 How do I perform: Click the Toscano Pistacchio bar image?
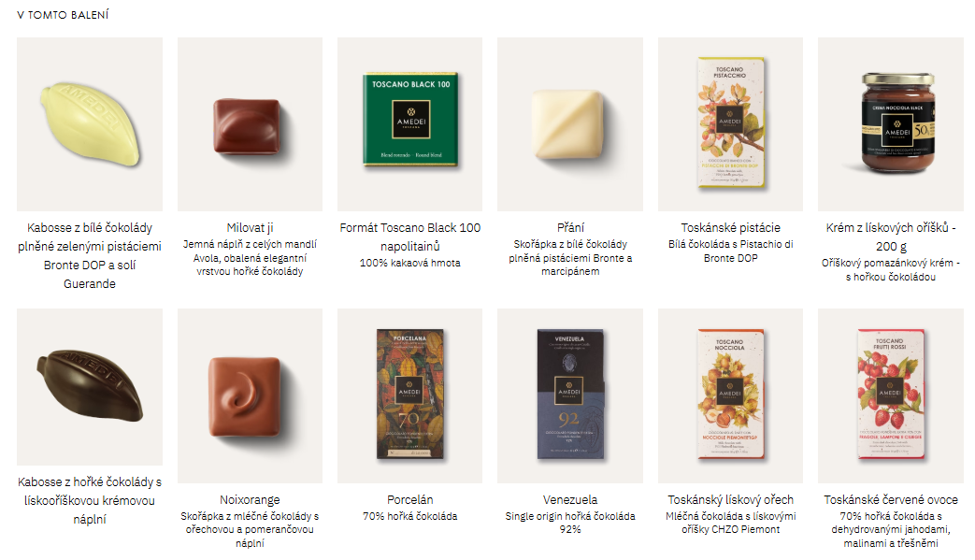tap(731, 124)
